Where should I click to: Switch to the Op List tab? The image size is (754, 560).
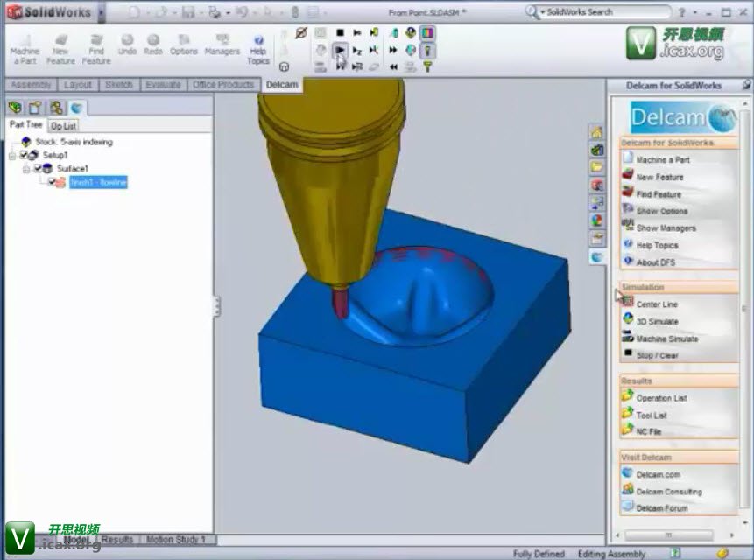click(63, 126)
